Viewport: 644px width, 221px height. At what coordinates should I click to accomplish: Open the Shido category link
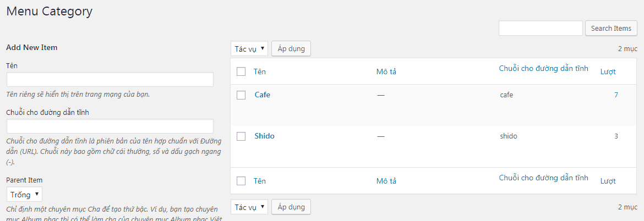click(x=264, y=136)
